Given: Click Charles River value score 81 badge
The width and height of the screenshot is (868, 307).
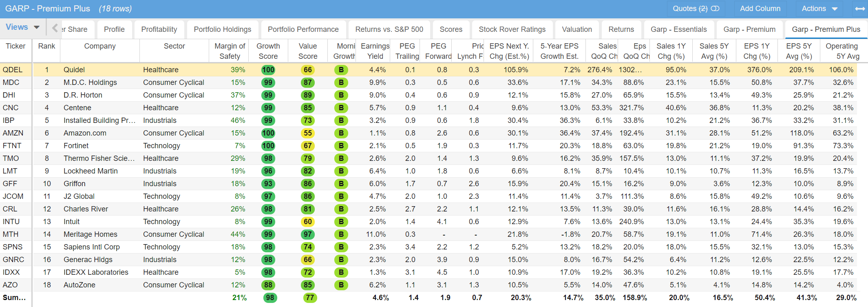Looking at the screenshot, I should point(308,209).
